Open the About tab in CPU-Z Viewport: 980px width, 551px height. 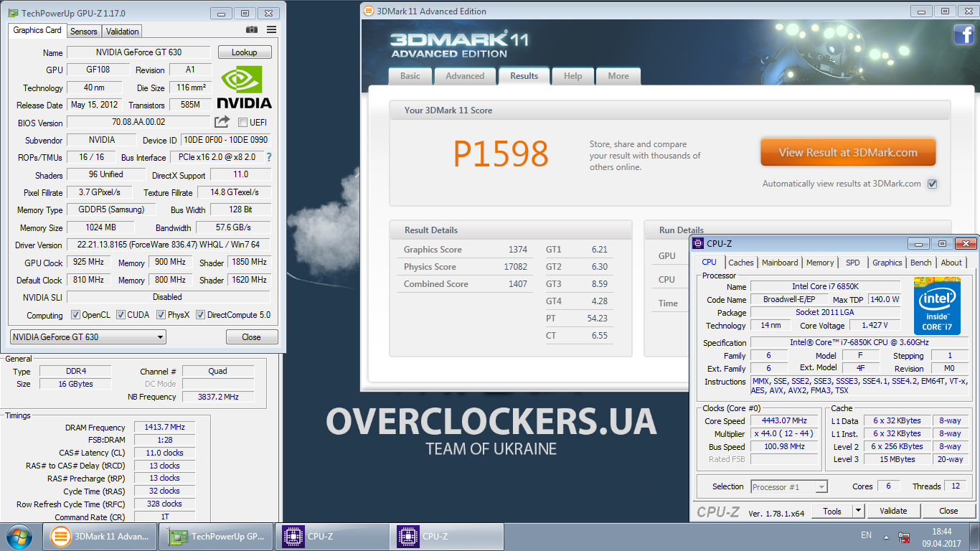tap(951, 263)
